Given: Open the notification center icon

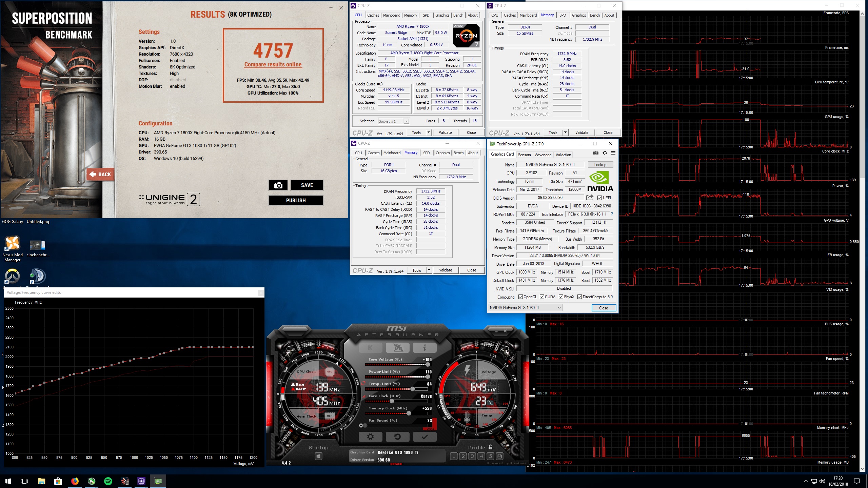Looking at the screenshot, I should [856, 481].
